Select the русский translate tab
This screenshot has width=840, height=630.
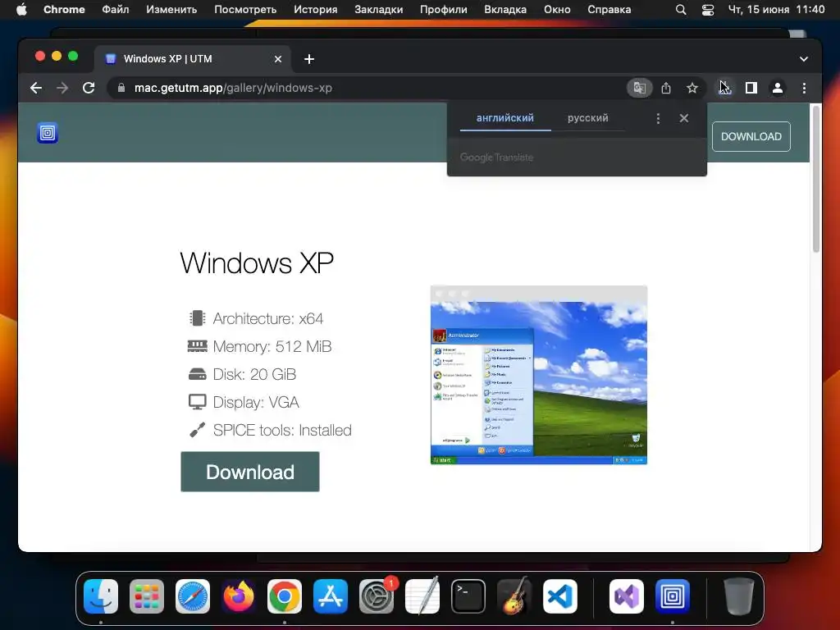587,118
